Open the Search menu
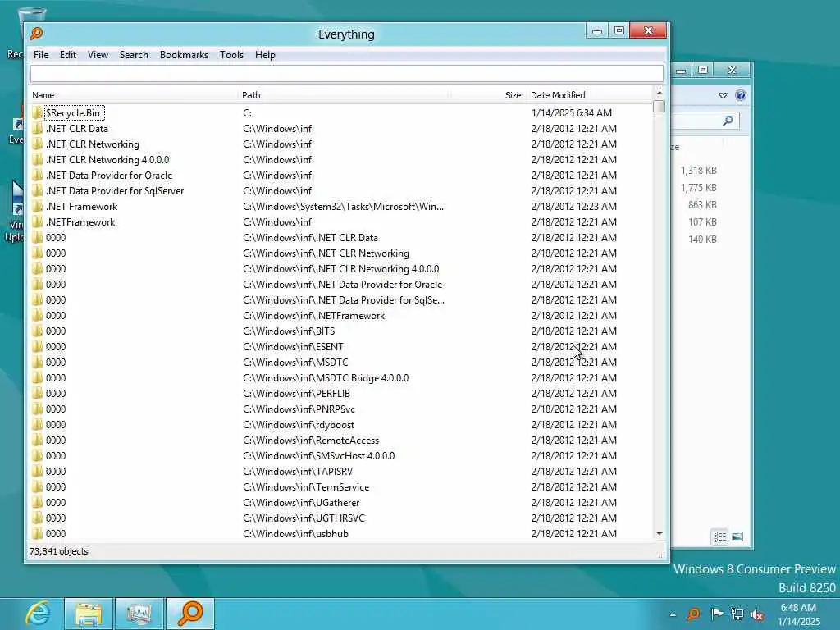The image size is (840, 630). pos(134,55)
